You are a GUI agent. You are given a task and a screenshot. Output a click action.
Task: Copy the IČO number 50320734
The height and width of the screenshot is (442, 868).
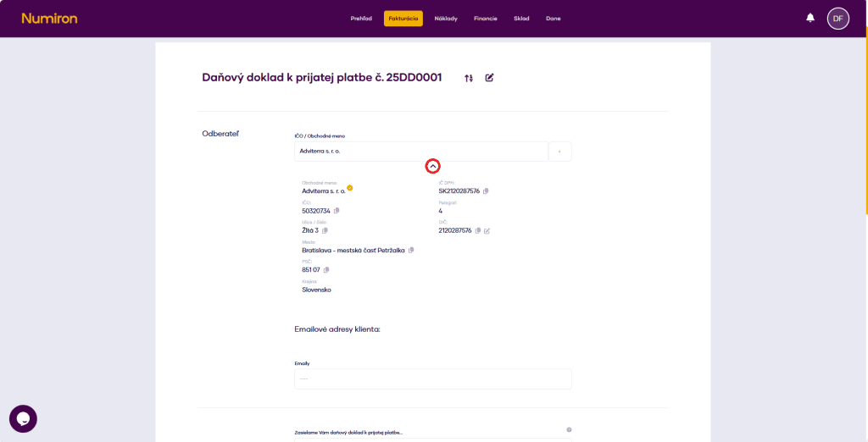coord(337,211)
